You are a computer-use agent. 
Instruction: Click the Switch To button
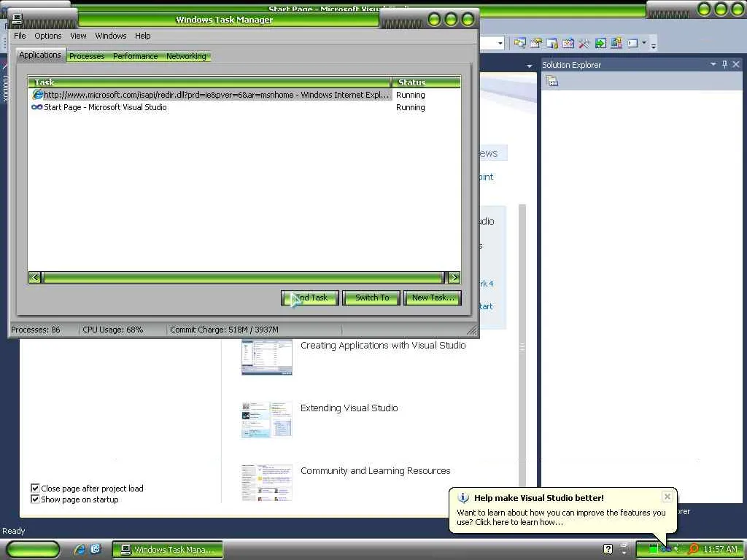pyautogui.click(x=371, y=297)
